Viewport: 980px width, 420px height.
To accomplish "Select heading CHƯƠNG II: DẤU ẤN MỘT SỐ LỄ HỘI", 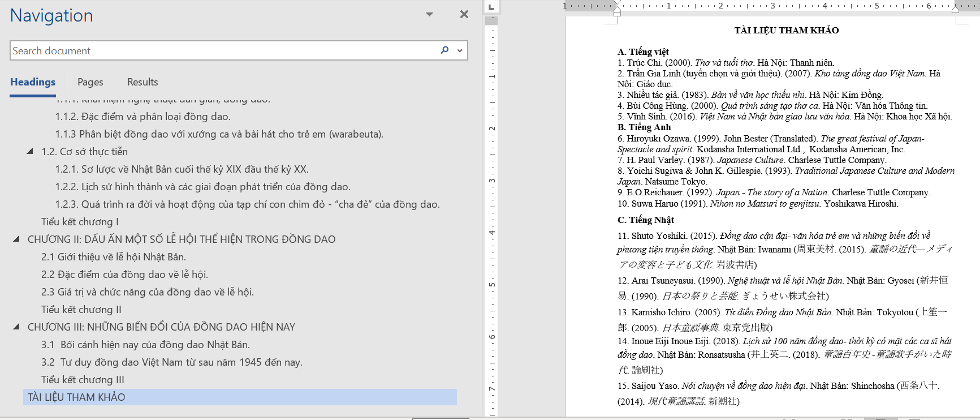I will tap(182, 239).
